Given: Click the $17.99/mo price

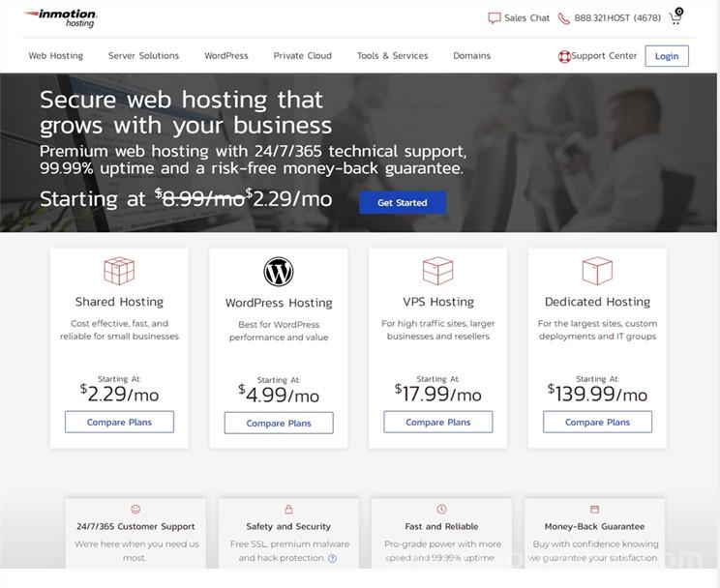Looking at the screenshot, I should coord(437,394).
